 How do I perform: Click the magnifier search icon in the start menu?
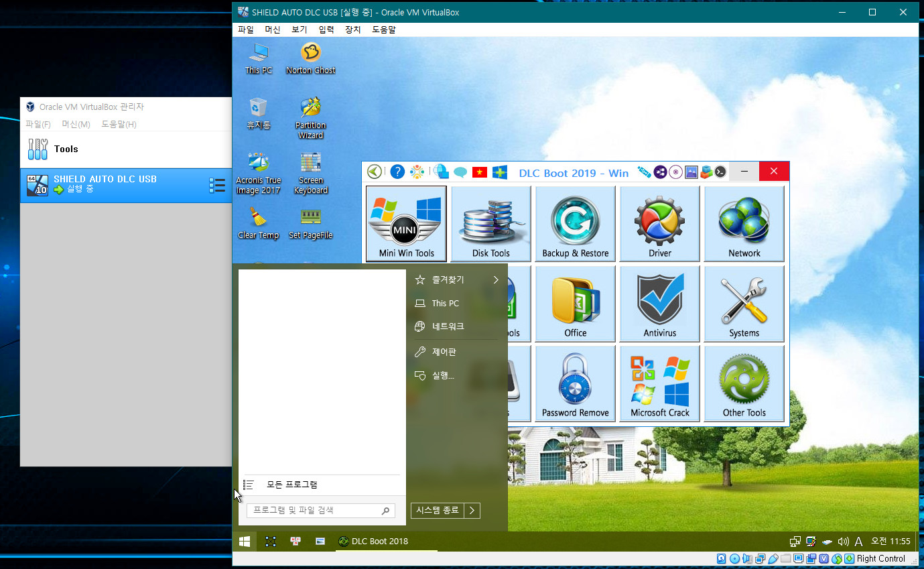click(385, 511)
